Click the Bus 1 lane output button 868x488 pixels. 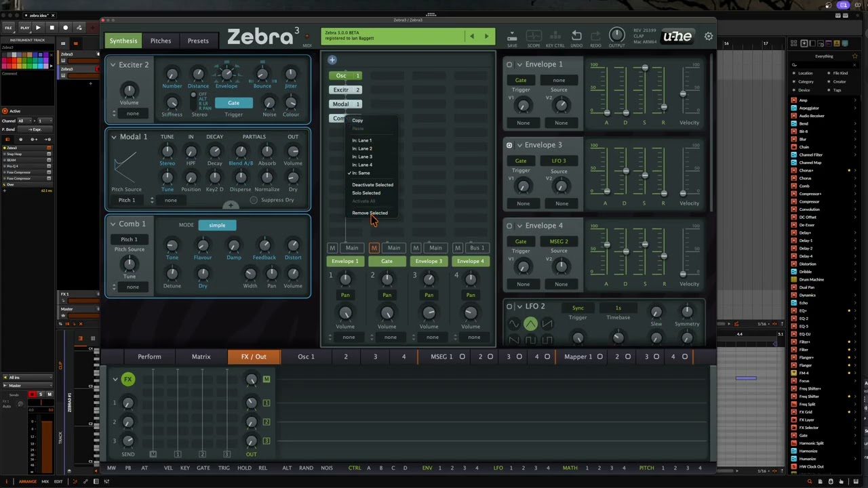pyautogui.click(x=477, y=248)
